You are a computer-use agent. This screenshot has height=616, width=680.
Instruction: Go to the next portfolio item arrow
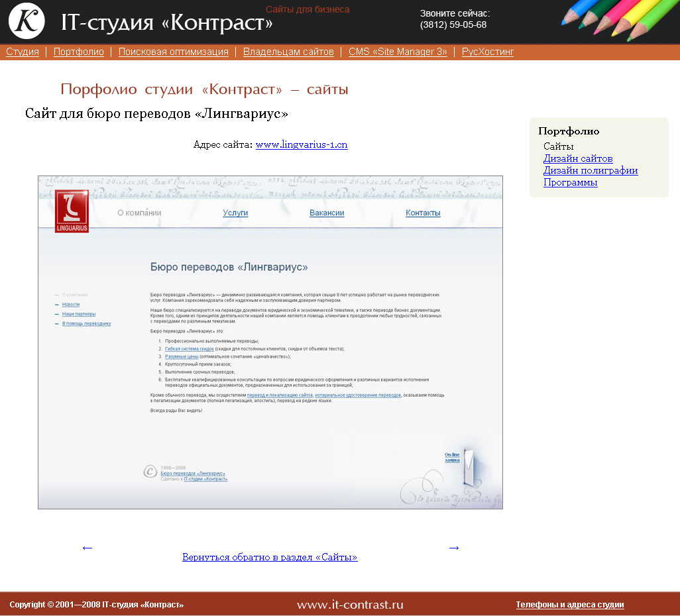(x=453, y=548)
